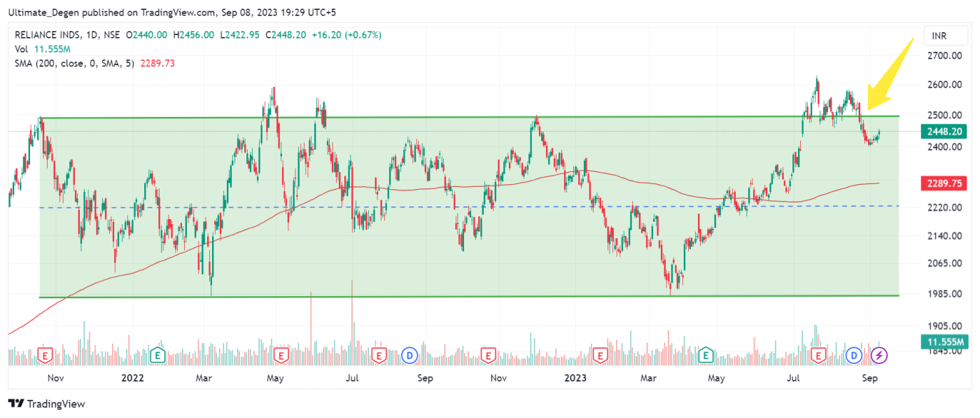The image size is (980, 418).
Task: Open the green earnings marker near May 2023
Action: (708, 356)
